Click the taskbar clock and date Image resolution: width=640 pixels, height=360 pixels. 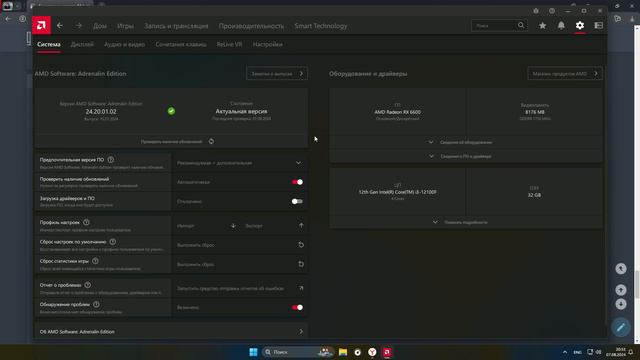pos(616,352)
